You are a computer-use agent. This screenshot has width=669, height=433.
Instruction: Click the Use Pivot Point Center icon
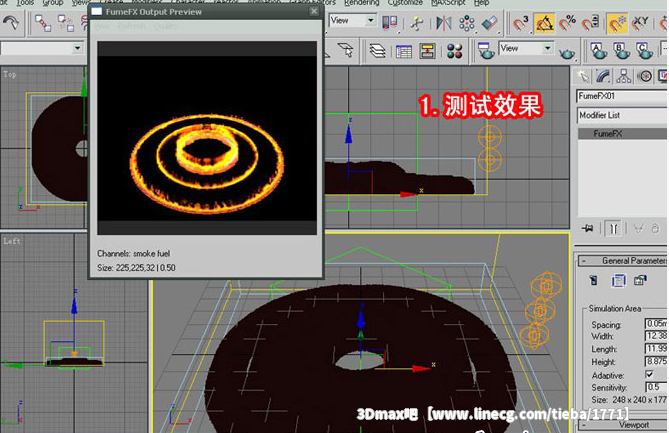[390, 22]
